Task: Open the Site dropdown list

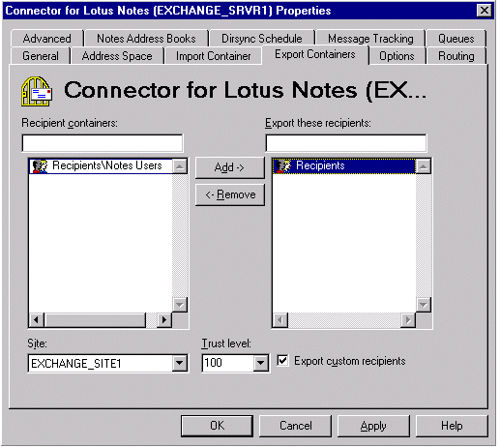Action: (x=179, y=364)
